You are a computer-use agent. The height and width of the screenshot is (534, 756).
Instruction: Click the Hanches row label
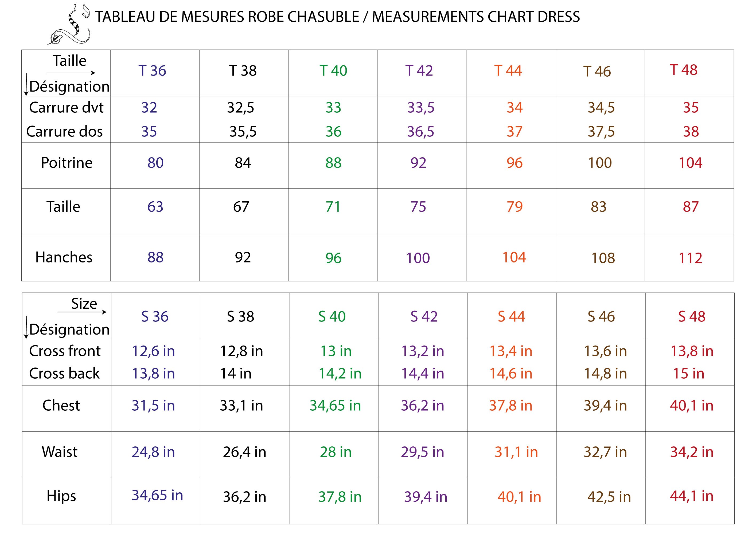click(64, 257)
